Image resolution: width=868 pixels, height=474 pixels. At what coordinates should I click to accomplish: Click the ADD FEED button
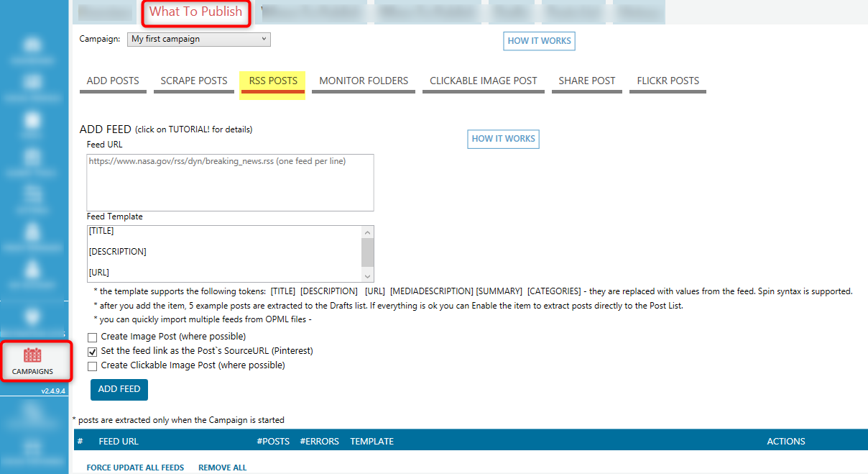pyautogui.click(x=119, y=389)
